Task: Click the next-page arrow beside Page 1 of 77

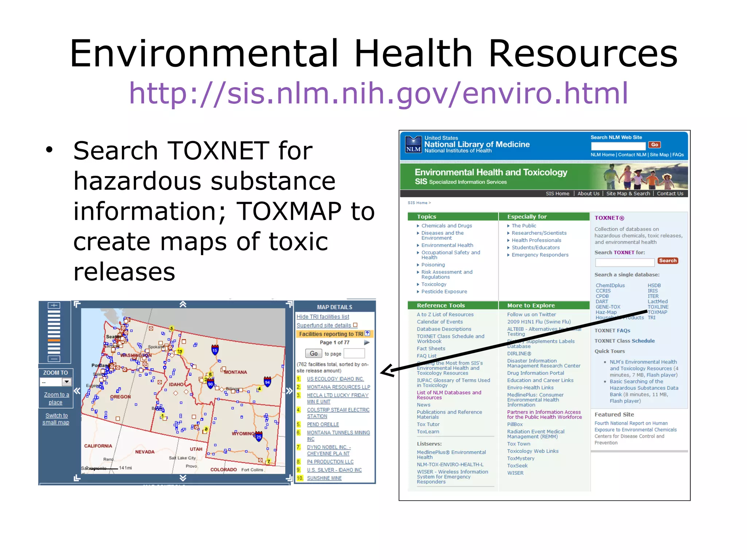Action: [367, 342]
